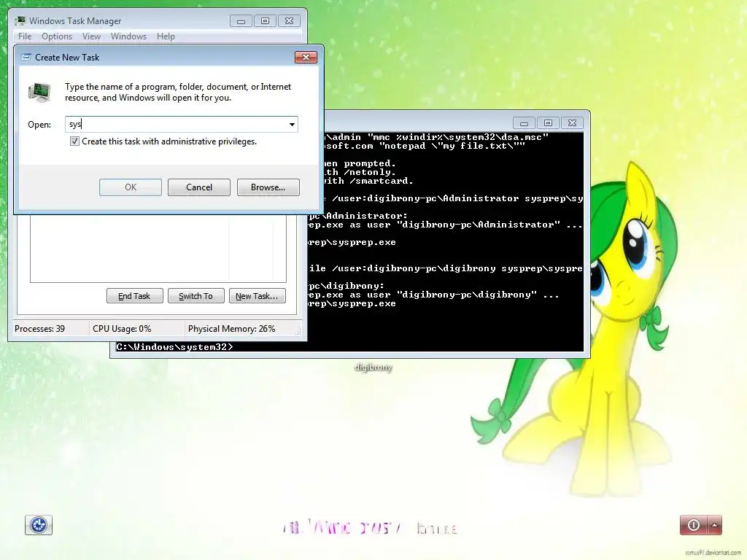
Task: Click the Ease of Access button
Action: [x=39, y=525]
